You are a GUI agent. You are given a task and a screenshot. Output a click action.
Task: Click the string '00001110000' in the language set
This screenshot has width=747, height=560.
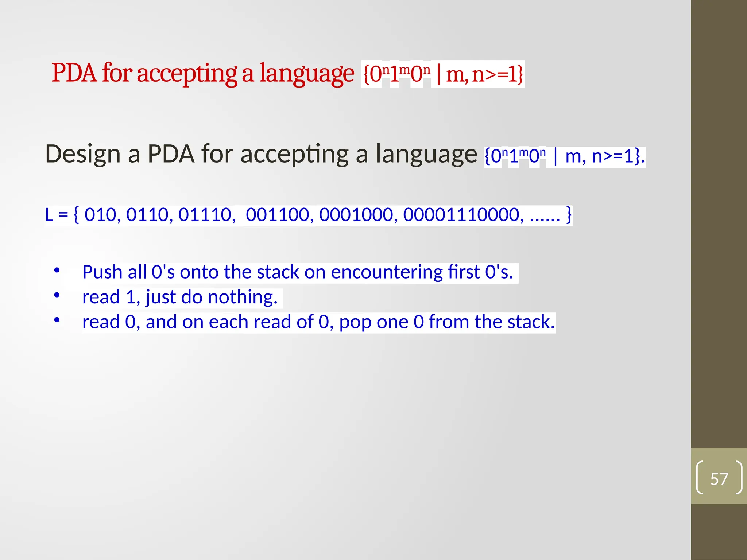[x=461, y=215]
